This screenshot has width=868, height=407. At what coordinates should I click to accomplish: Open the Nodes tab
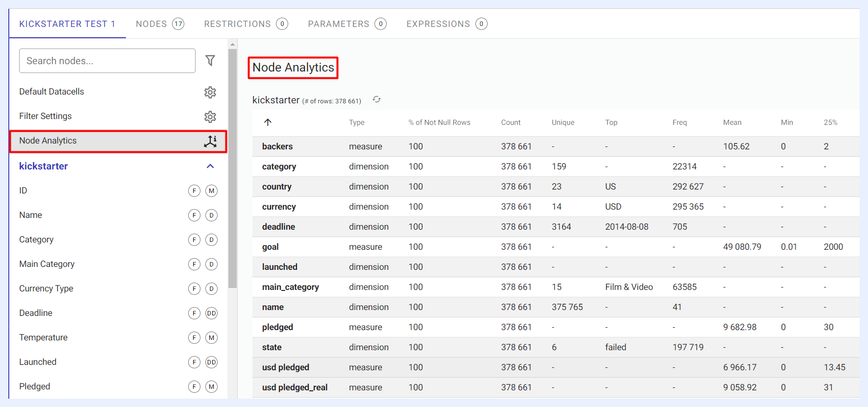(x=160, y=24)
